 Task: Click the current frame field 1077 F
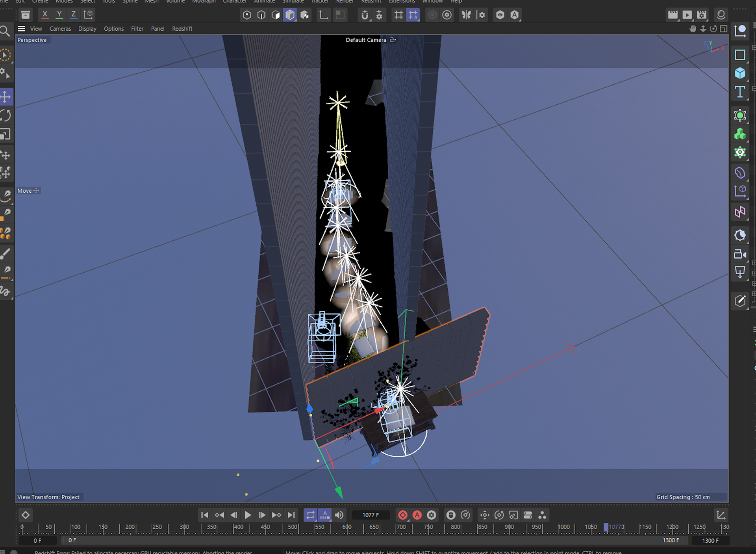tap(371, 515)
